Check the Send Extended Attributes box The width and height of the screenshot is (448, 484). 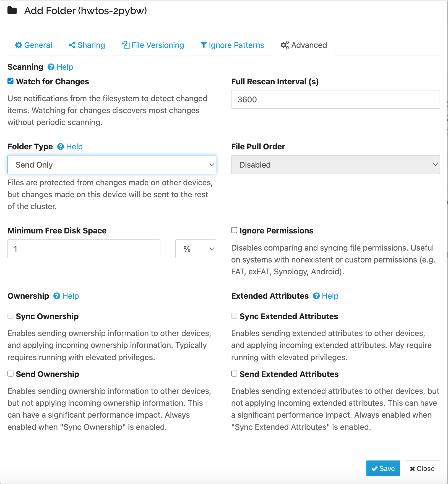pos(234,374)
